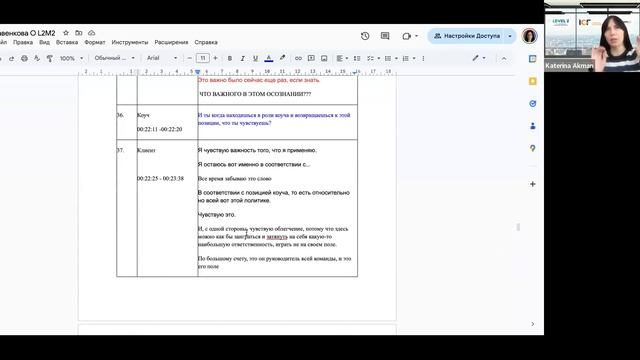Start a video call with camera icon

[406, 36]
